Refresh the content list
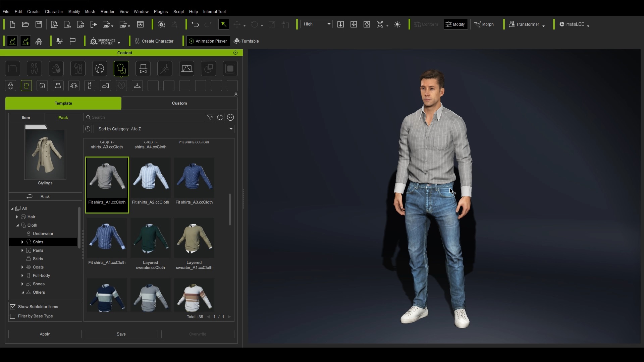The width and height of the screenshot is (644, 362). click(x=220, y=117)
